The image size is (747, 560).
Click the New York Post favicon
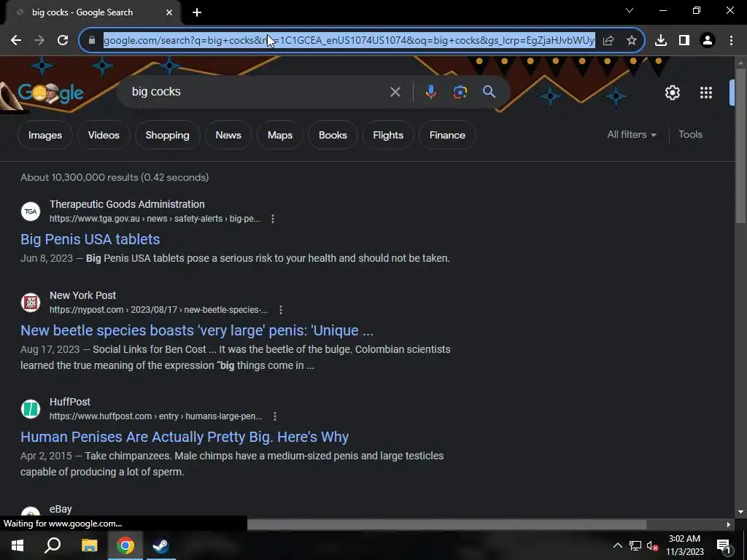coord(31,303)
